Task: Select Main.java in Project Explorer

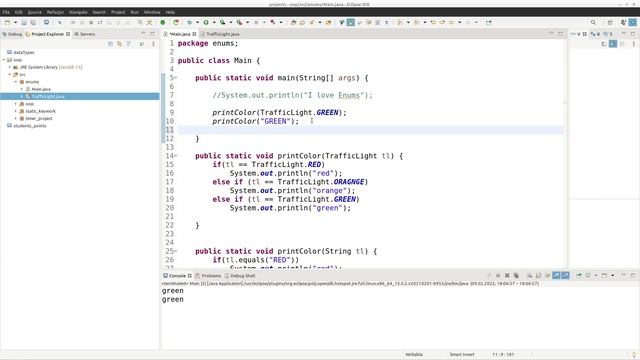Action: click(x=41, y=89)
